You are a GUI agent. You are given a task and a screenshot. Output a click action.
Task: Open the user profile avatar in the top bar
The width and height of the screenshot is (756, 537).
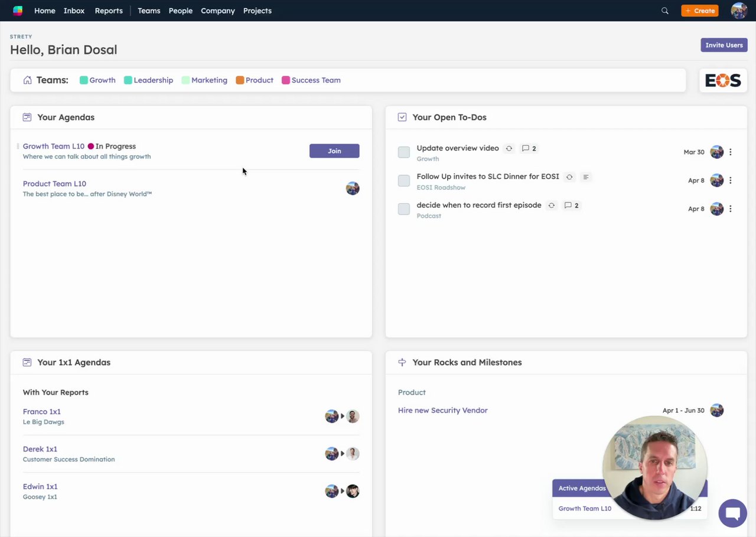coord(739,11)
